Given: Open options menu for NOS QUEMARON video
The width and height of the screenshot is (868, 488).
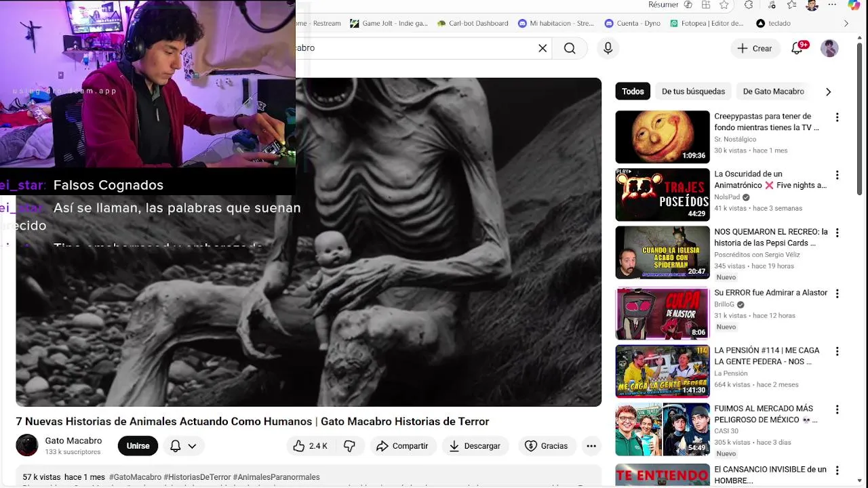Looking at the screenshot, I should [837, 232].
